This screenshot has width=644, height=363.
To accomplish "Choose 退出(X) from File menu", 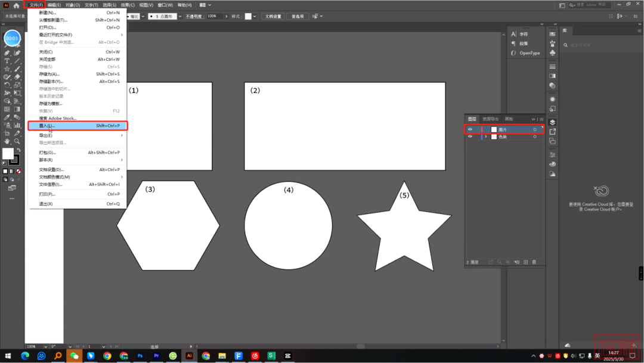I will (77, 204).
